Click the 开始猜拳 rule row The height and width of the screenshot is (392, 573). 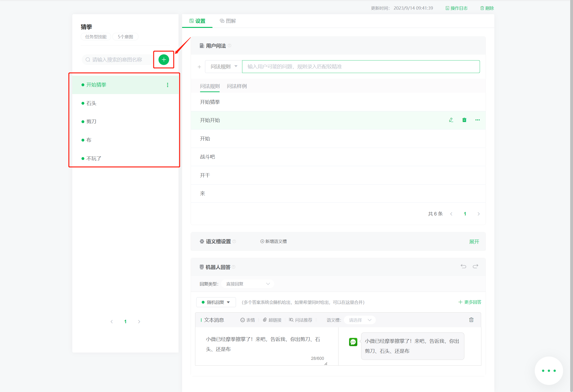(338, 102)
